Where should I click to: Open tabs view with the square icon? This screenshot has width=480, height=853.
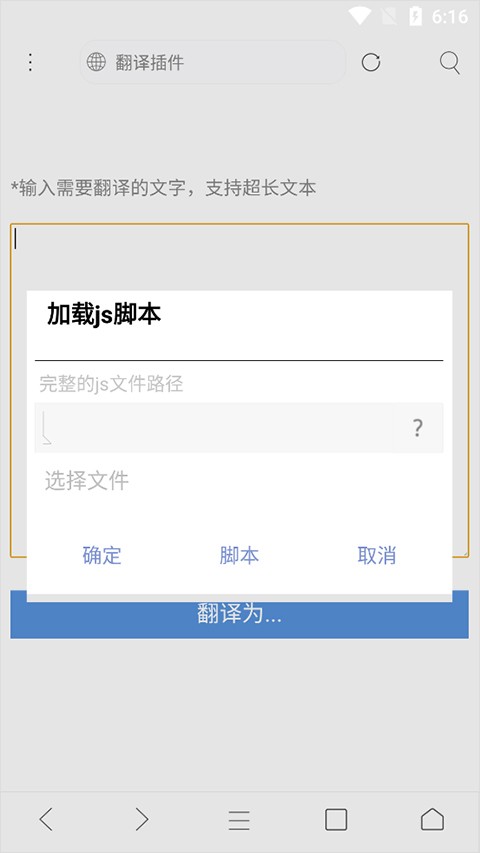coord(336,819)
